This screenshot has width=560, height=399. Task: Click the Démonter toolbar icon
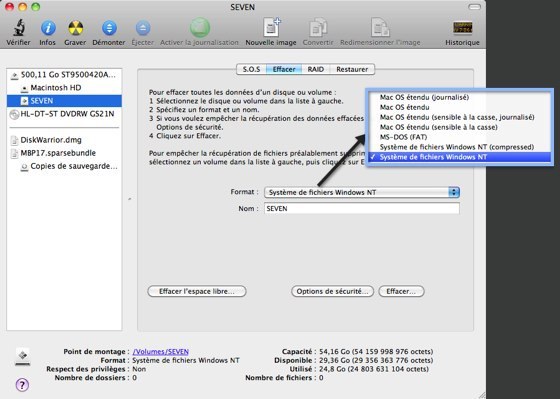[109, 28]
